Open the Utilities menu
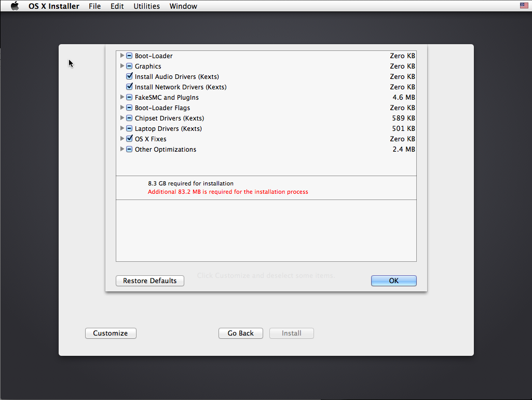The width and height of the screenshot is (532, 400). click(x=146, y=6)
